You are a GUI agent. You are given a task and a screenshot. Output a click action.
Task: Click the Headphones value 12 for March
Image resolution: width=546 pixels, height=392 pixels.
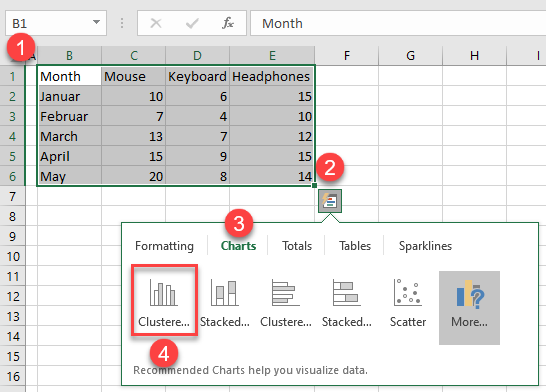click(272, 136)
